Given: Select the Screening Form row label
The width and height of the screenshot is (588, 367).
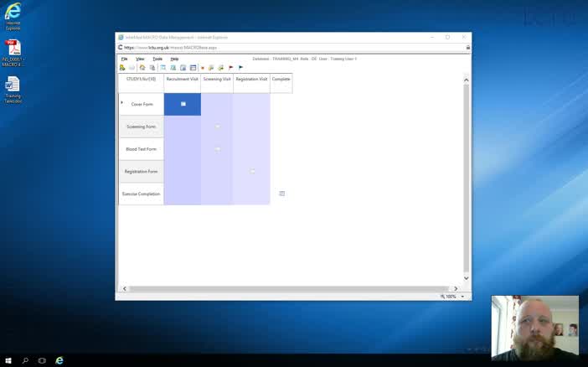Looking at the screenshot, I should (142, 127).
